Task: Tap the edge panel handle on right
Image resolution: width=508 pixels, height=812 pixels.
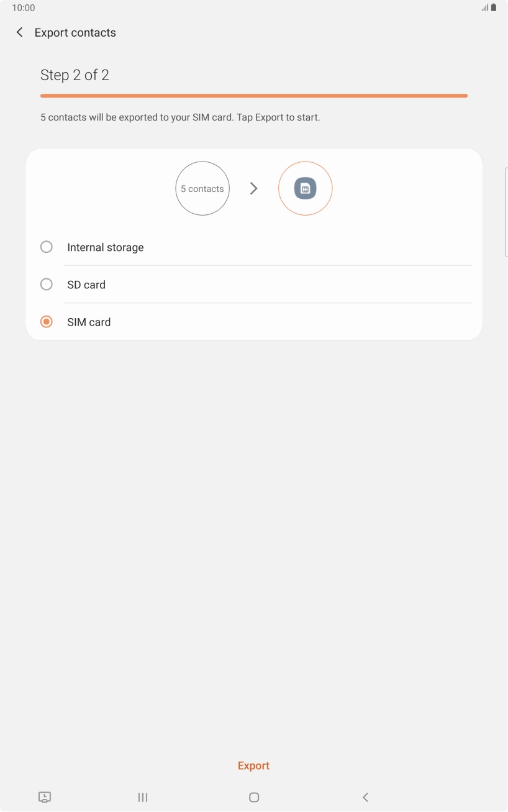Action: click(x=506, y=211)
